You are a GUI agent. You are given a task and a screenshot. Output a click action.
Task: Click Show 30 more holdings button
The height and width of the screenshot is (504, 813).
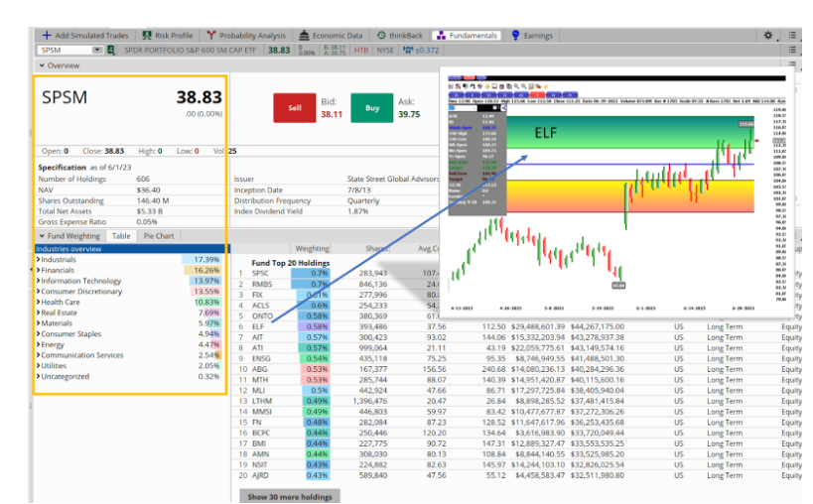point(290,496)
